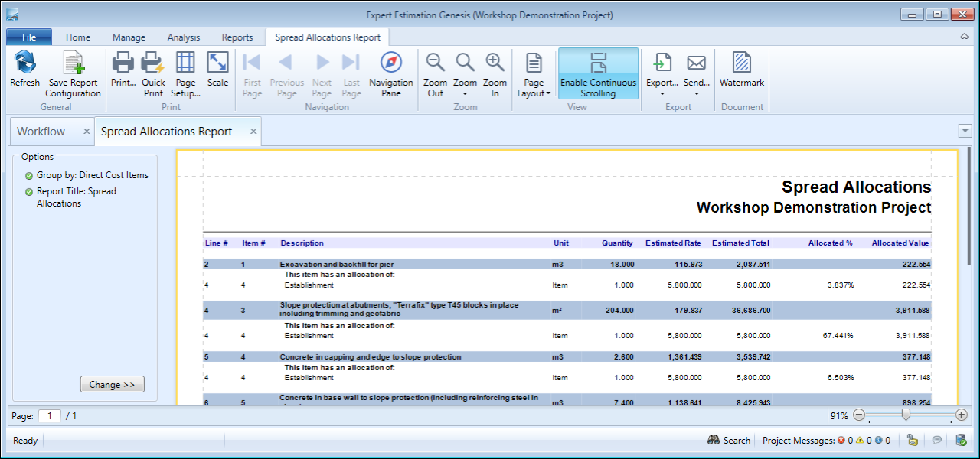Open the Navigation Pane
The image size is (980, 459).
390,64
